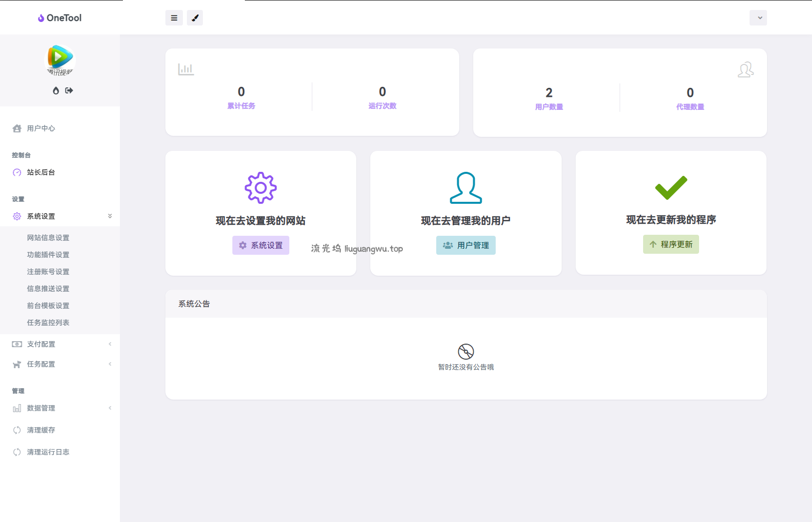Click the large purple gear icon

coord(260,188)
